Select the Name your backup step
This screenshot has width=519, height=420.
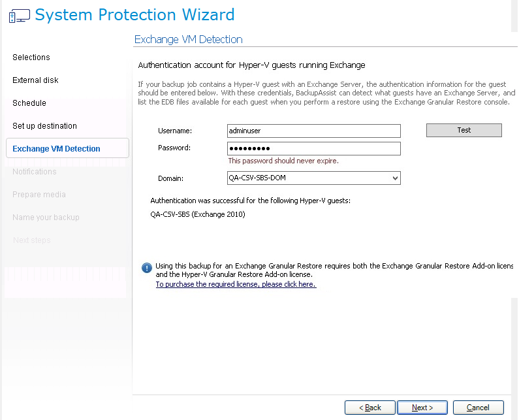pyautogui.click(x=46, y=218)
